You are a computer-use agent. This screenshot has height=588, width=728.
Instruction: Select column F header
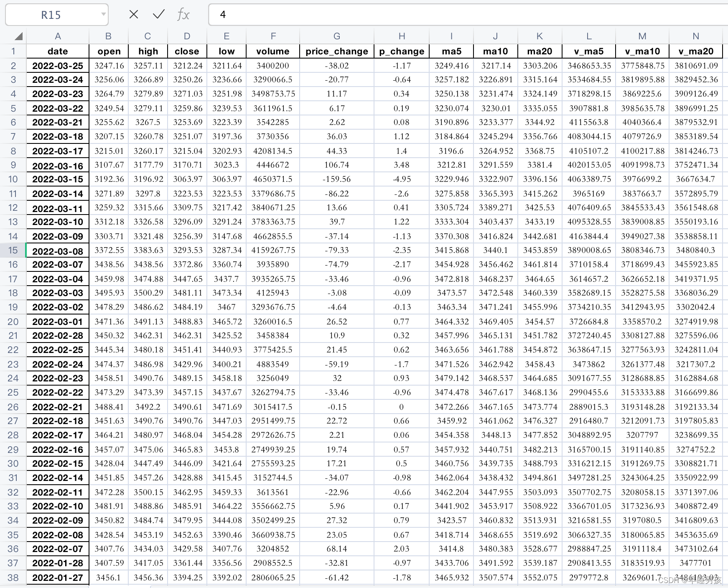pos(273,36)
